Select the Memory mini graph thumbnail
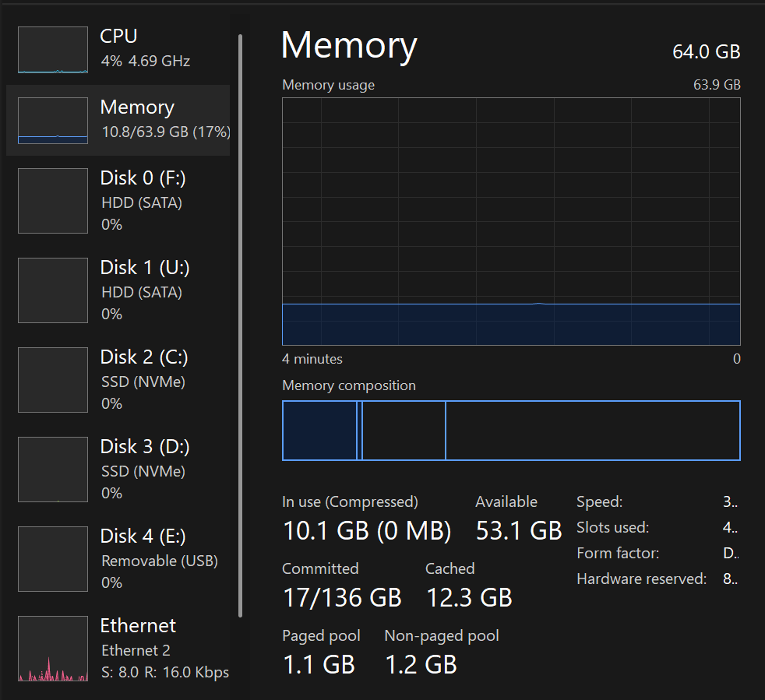 pos(52,121)
